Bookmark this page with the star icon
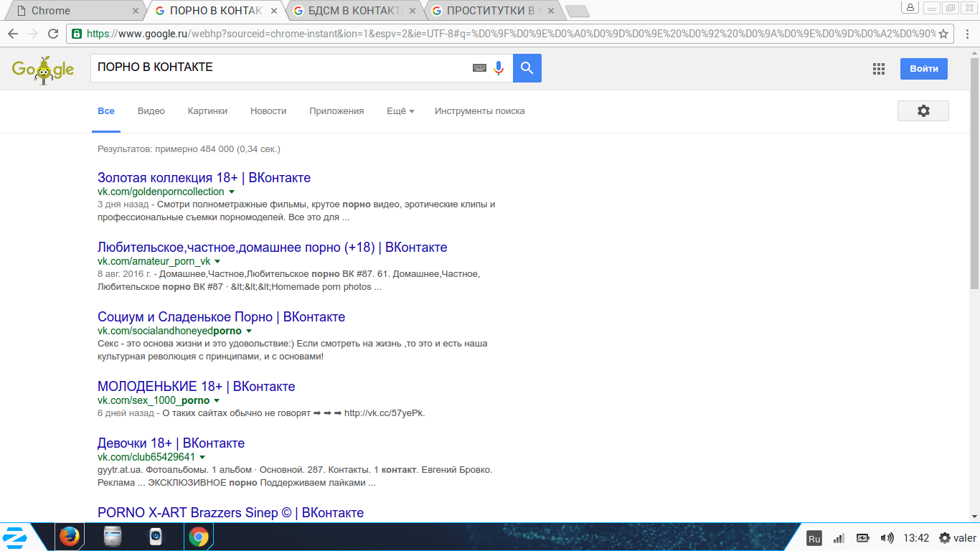Screen dimensions: 980x551 [x=943, y=34]
